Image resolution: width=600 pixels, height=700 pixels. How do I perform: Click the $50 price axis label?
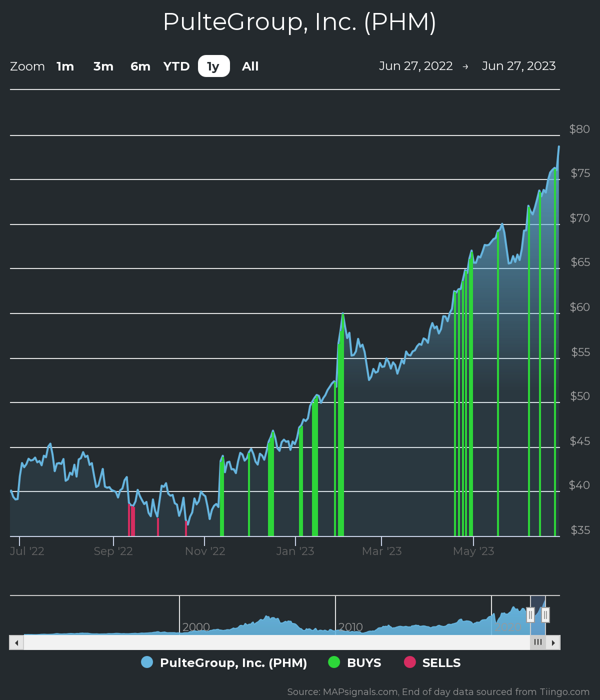pyautogui.click(x=580, y=396)
